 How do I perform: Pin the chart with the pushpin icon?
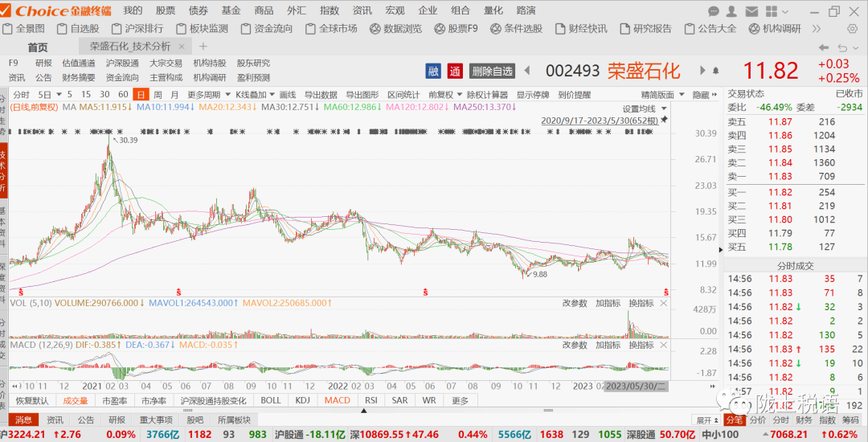point(665,120)
